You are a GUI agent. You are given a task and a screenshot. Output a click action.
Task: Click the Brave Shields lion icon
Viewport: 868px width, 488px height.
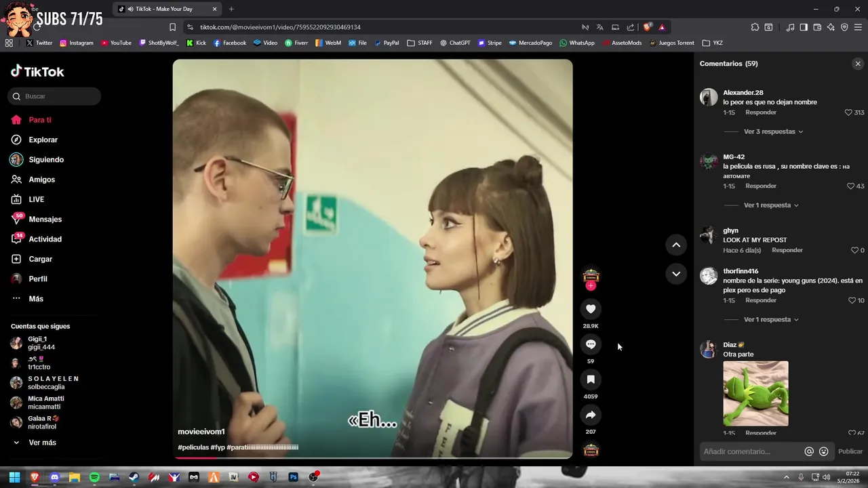[x=648, y=27]
